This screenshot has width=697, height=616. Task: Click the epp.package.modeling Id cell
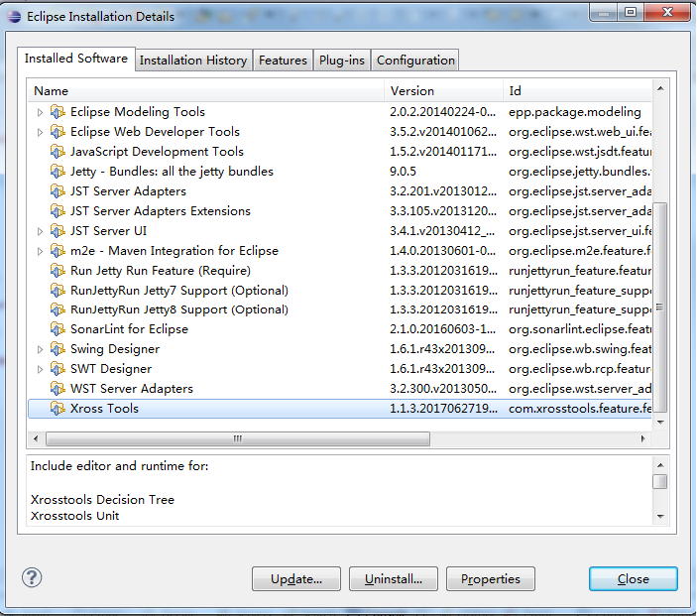click(x=575, y=112)
